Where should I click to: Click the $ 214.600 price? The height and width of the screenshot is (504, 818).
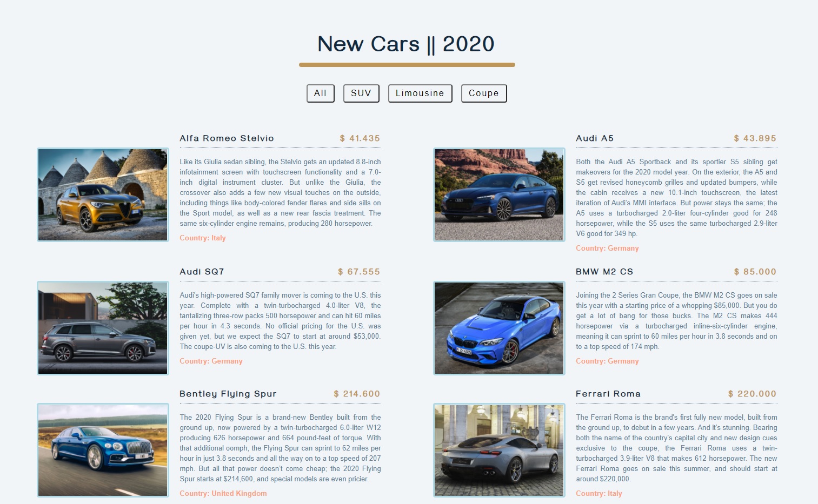coord(357,394)
